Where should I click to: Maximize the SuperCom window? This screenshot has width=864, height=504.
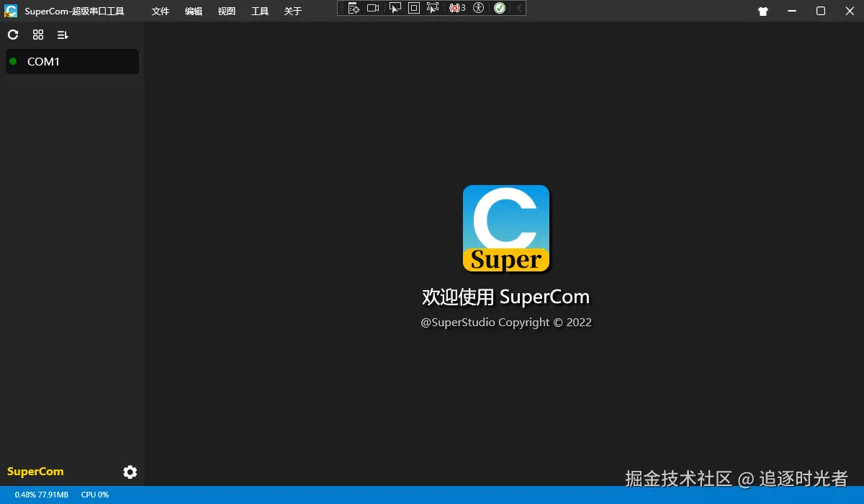pyautogui.click(x=821, y=12)
